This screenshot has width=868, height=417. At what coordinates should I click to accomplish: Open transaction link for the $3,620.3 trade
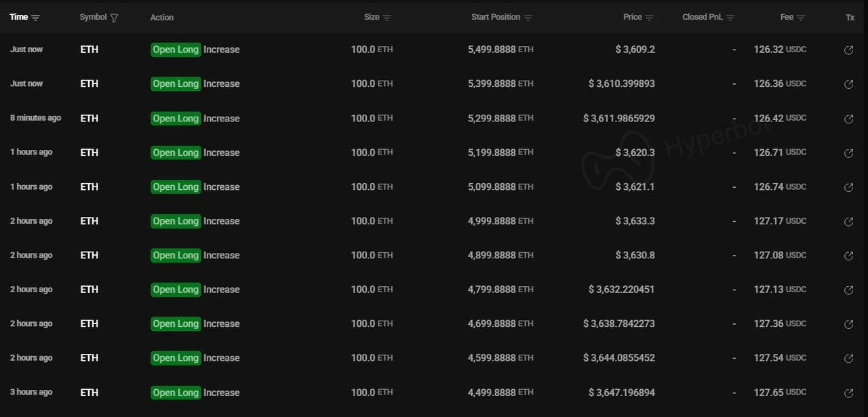click(x=848, y=153)
